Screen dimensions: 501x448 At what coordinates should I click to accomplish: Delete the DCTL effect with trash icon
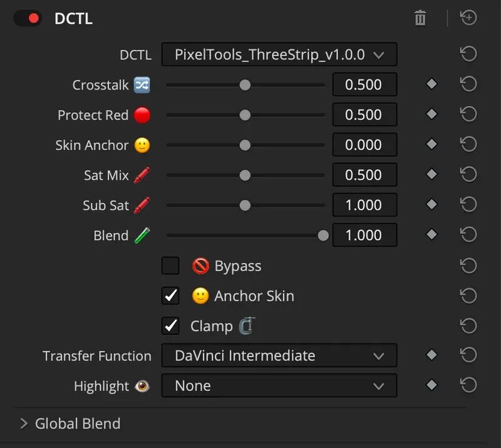click(420, 18)
